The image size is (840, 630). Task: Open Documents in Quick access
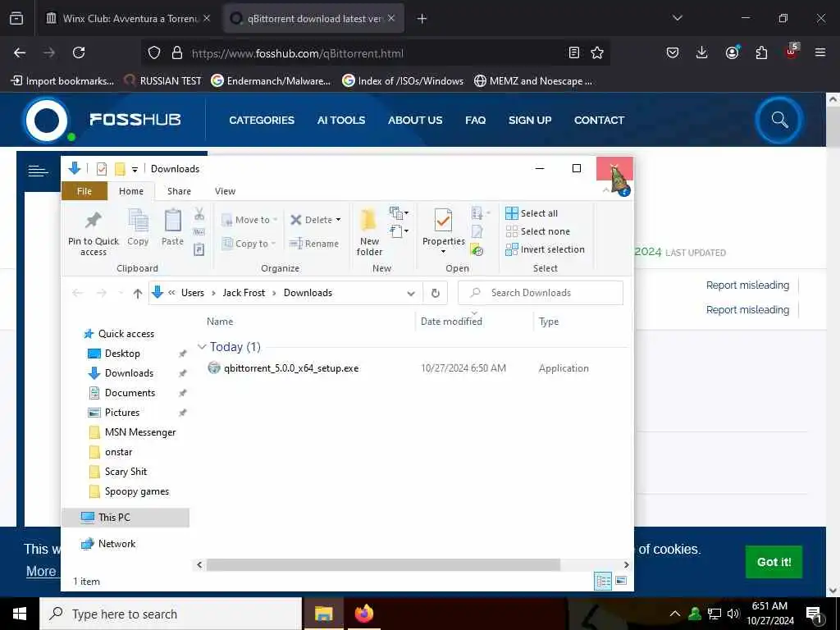[x=130, y=393]
